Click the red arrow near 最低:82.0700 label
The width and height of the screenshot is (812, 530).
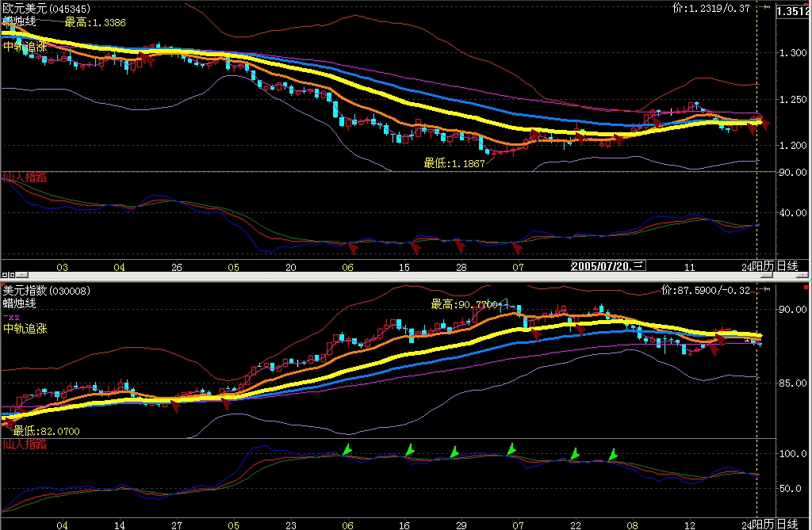(9, 425)
